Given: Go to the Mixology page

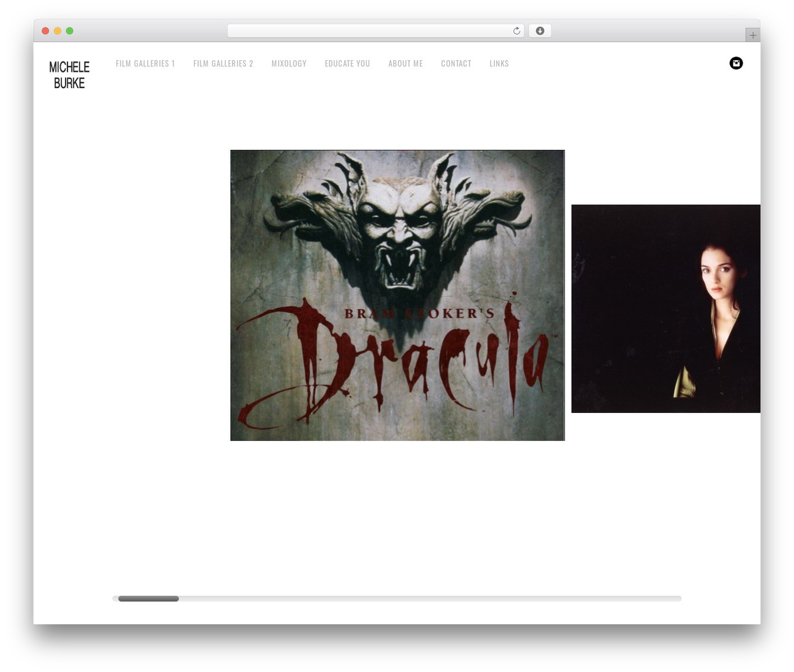Looking at the screenshot, I should (x=289, y=63).
